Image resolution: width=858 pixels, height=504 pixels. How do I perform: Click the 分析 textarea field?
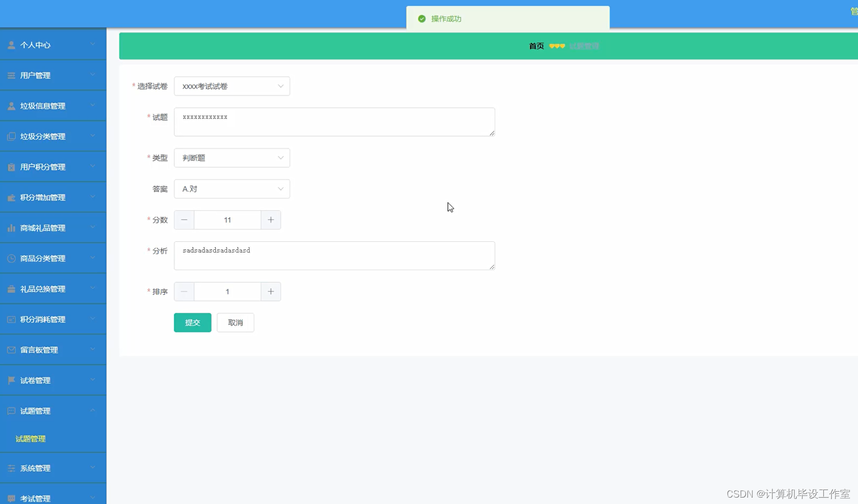pyautogui.click(x=334, y=255)
